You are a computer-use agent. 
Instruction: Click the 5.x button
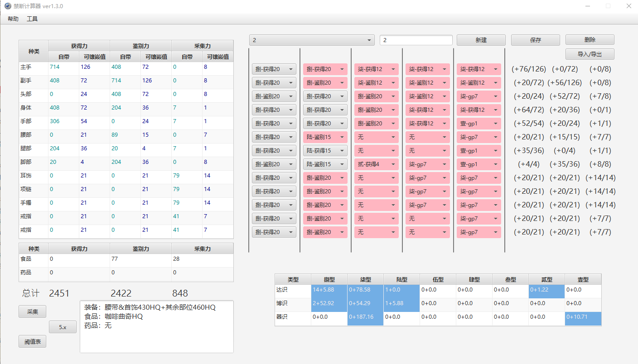pos(63,327)
